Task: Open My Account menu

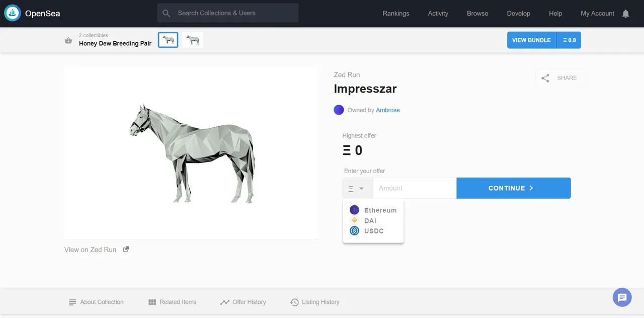Action: (x=597, y=14)
